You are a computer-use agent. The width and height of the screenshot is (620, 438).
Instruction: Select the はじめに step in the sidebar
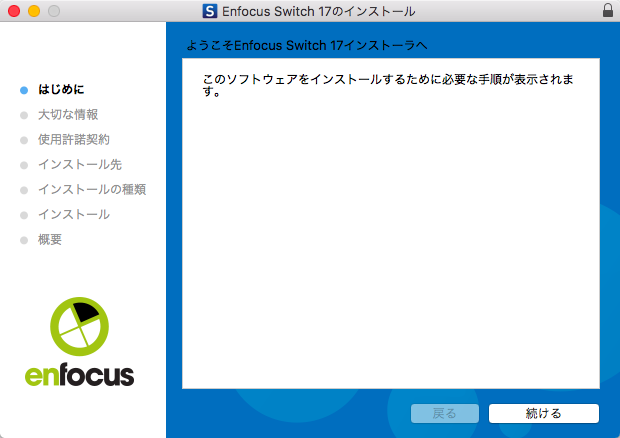click(x=61, y=89)
